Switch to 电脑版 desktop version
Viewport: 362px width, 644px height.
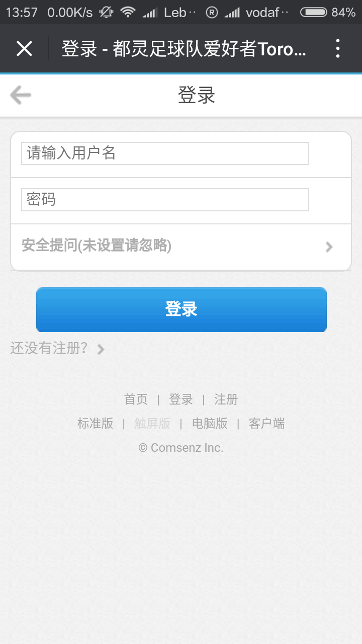point(210,424)
